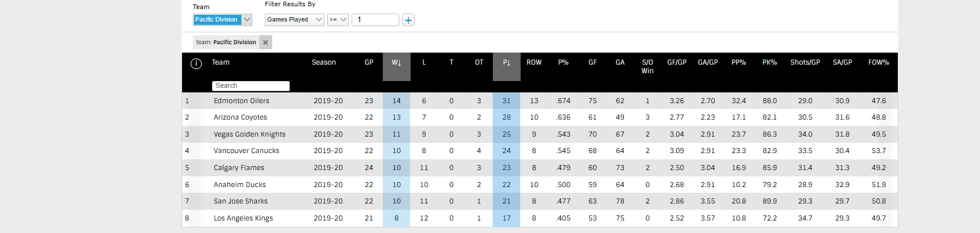Open the Edmonton Oilers team link
Image resolution: width=980 pixels, height=233 pixels.
click(242, 101)
